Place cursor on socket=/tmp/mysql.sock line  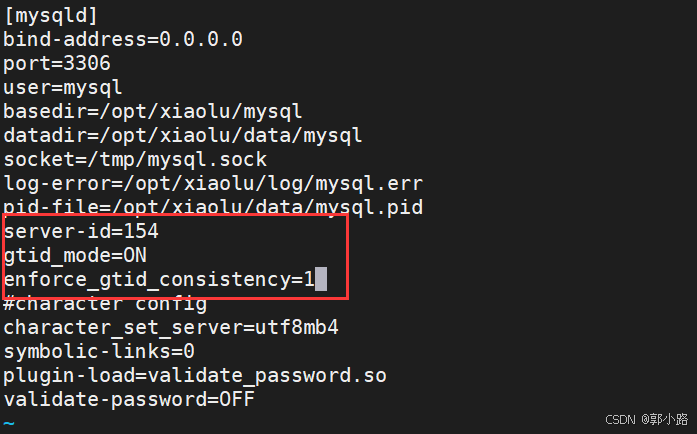tap(135, 159)
